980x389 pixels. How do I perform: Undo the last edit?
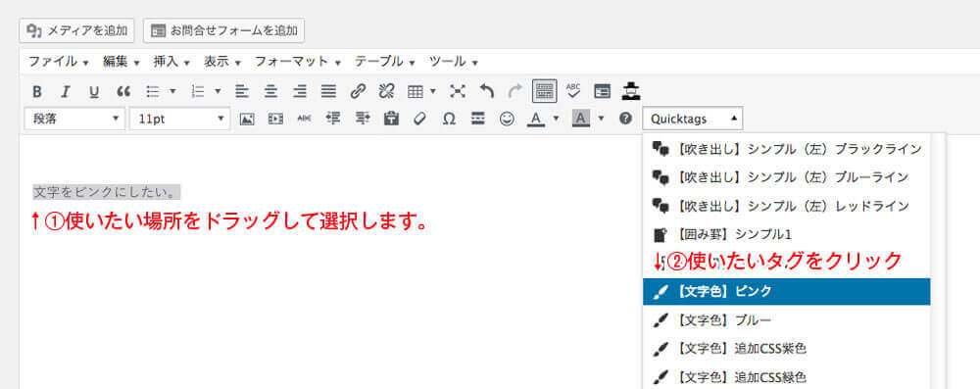pyautogui.click(x=487, y=91)
